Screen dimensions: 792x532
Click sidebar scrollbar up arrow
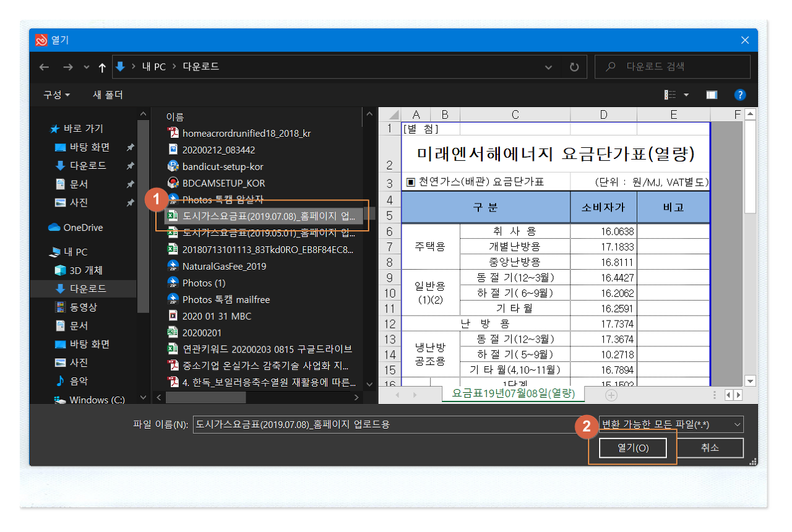pyautogui.click(x=144, y=114)
